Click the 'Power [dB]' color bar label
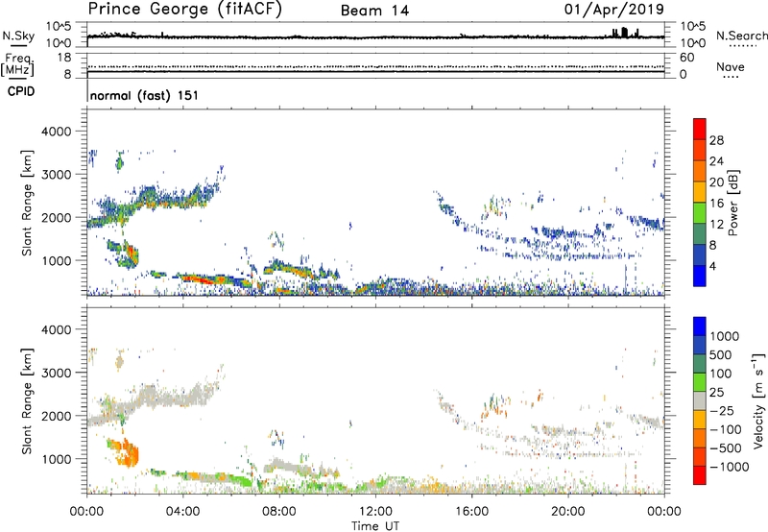Viewport: 768px width, 532px height. [x=732, y=203]
